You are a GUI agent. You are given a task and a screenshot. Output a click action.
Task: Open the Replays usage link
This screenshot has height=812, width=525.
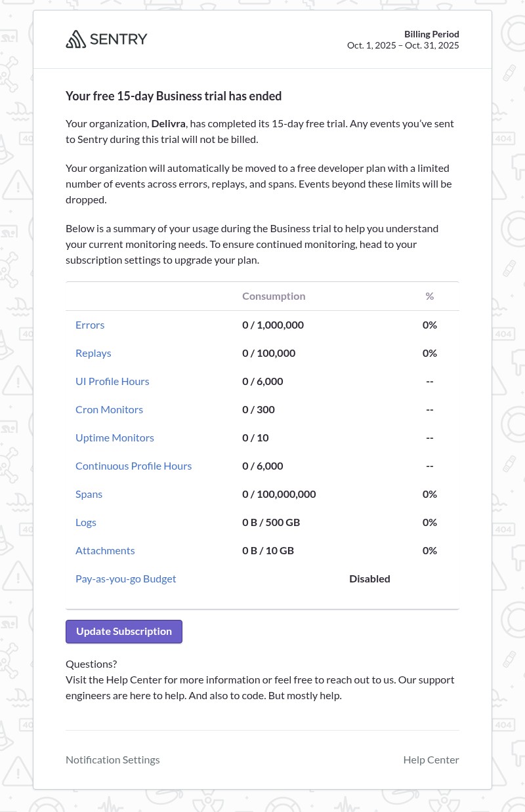pyautogui.click(x=93, y=353)
